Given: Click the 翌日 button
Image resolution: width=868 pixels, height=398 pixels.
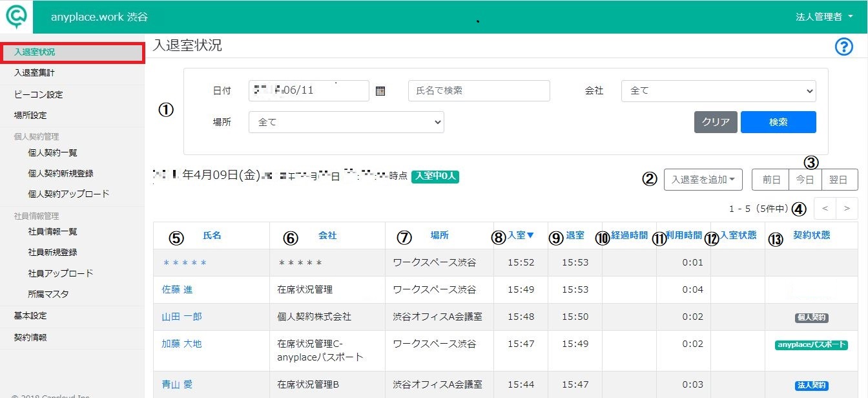Looking at the screenshot, I should 840,180.
